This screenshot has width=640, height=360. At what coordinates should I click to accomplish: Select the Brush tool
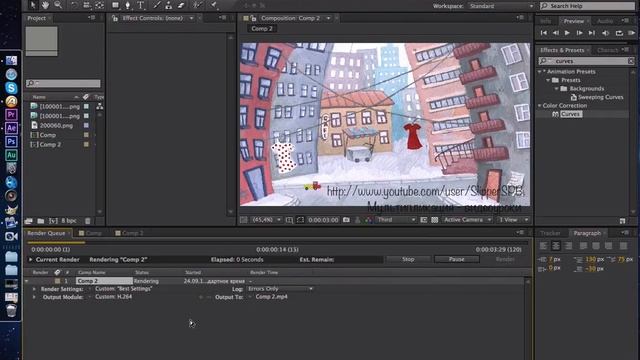(x=157, y=5)
